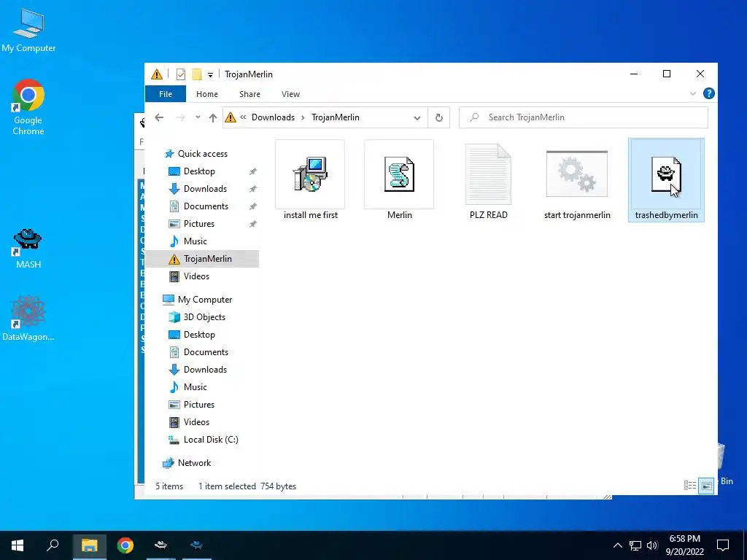The height and width of the screenshot is (560, 747).
Task: Expand the breadcrumb arrow after Downloads
Action: [303, 117]
